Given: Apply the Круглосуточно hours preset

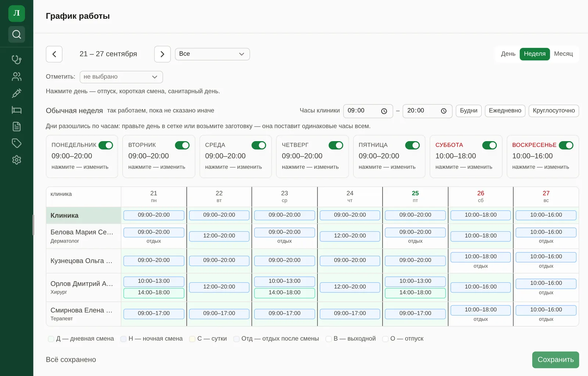Looking at the screenshot, I should (554, 111).
